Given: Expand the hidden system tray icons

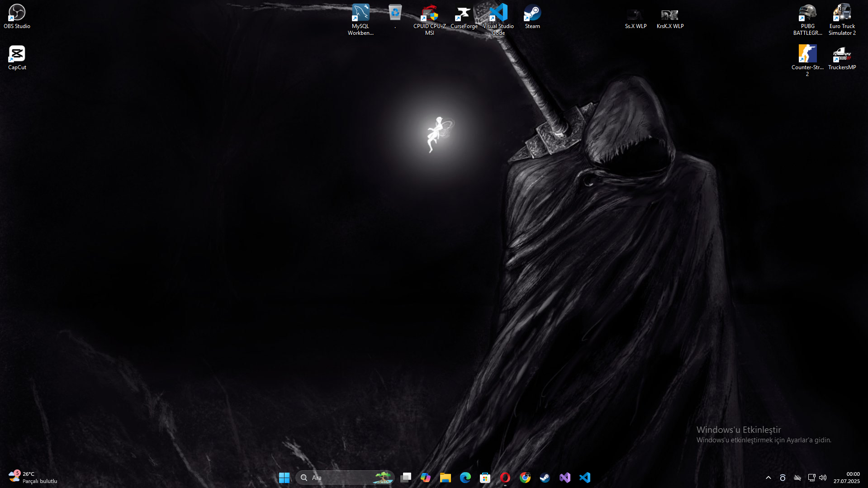Looking at the screenshot, I should pyautogui.click(x=768, y=478).
